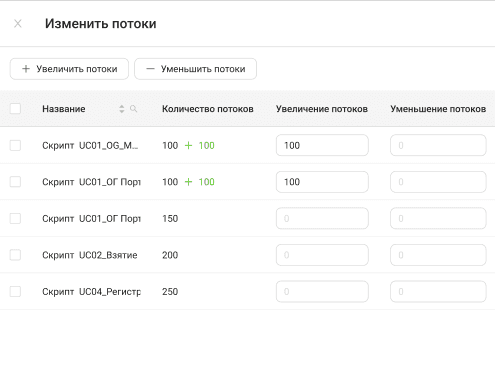Open search icon in Название column header
Screen dimensions: 495x378
[x=133, y=109]
